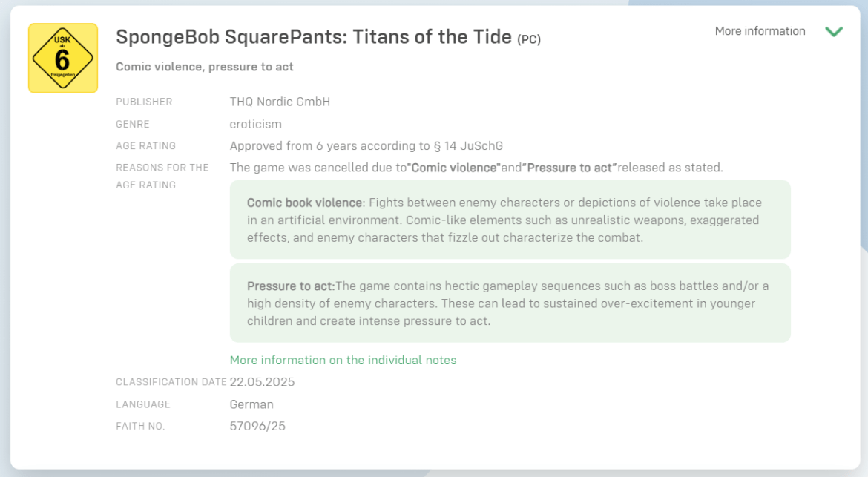This screenshot has height=477, width=868.
Task: Click the SpongeBob SquarePants: Titans of the Tide title
Action: point(314,36)
